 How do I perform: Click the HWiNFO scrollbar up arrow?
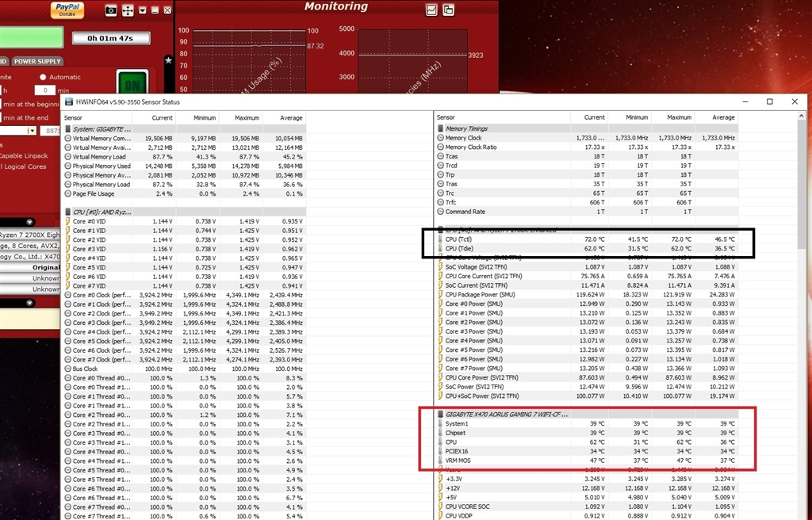[x=801, y=116]
